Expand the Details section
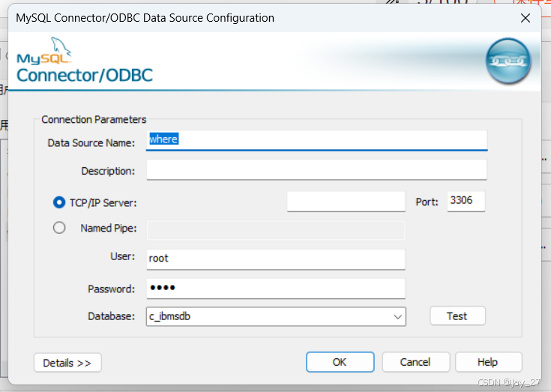Screen dimensions: 551x392 (67, 363)
